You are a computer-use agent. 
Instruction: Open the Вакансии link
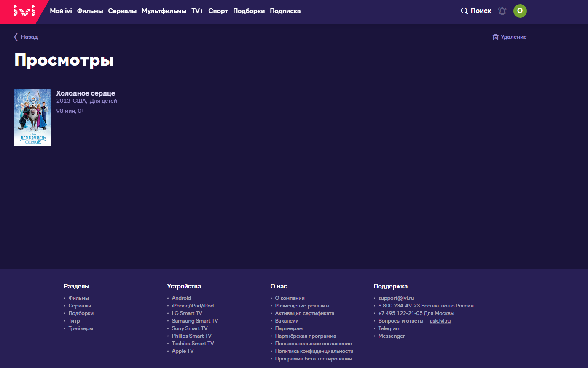click(287, 321)
